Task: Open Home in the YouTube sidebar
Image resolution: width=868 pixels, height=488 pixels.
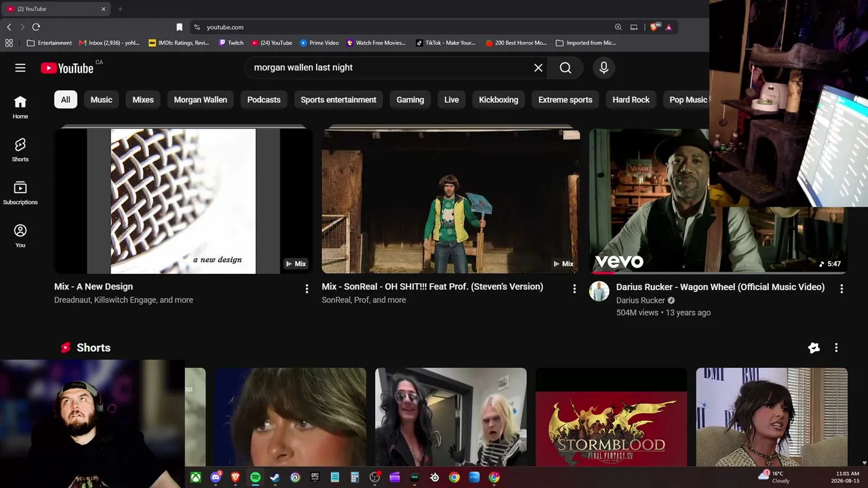Action: (x=20, y=107)
